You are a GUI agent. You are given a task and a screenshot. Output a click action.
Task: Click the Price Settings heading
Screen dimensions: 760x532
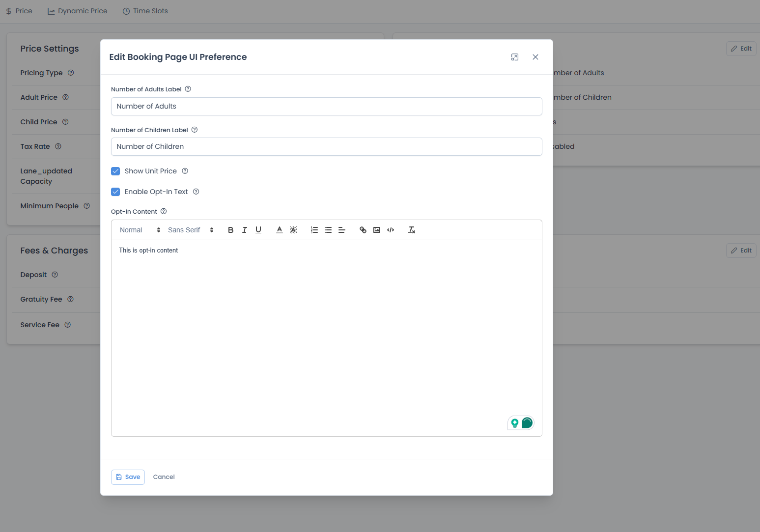pyautogui.click(x=50, y=49)
